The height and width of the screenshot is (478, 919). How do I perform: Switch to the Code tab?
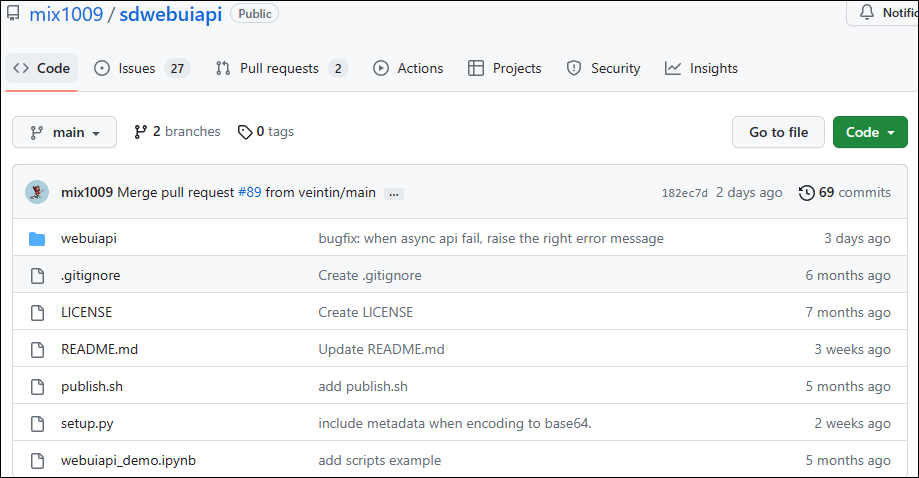42,69
